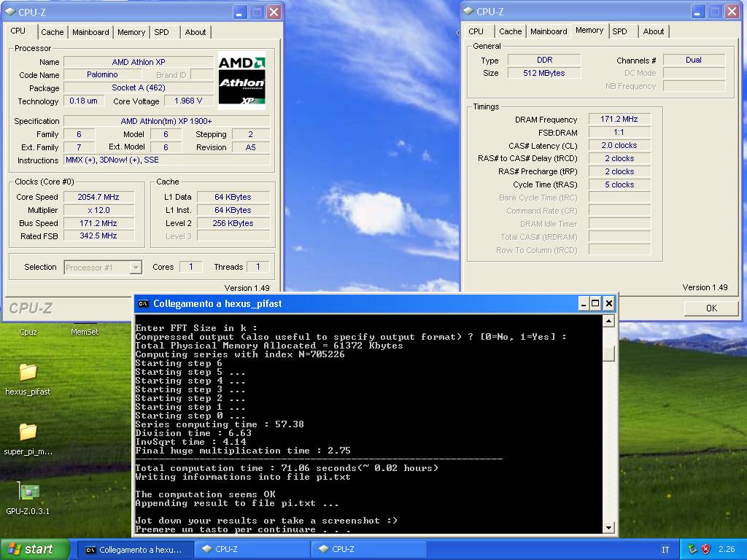The image size is (747, 560).
Task: Click the console scrollbar down arrow
Action: 608,528
